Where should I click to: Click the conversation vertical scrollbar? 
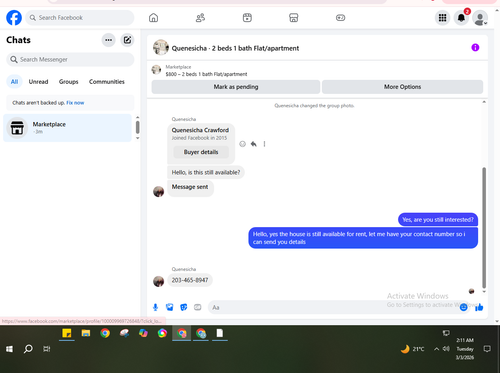click(x=484, y=228)
